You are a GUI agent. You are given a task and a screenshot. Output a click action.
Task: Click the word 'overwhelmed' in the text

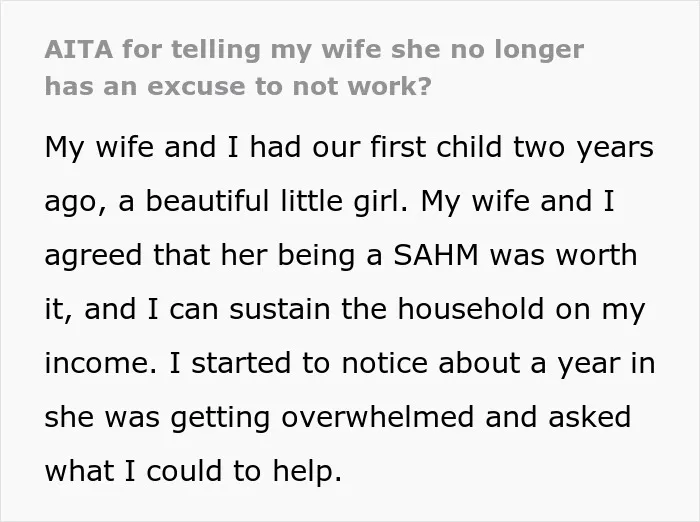pyautogui.click(x=378, y=417)
